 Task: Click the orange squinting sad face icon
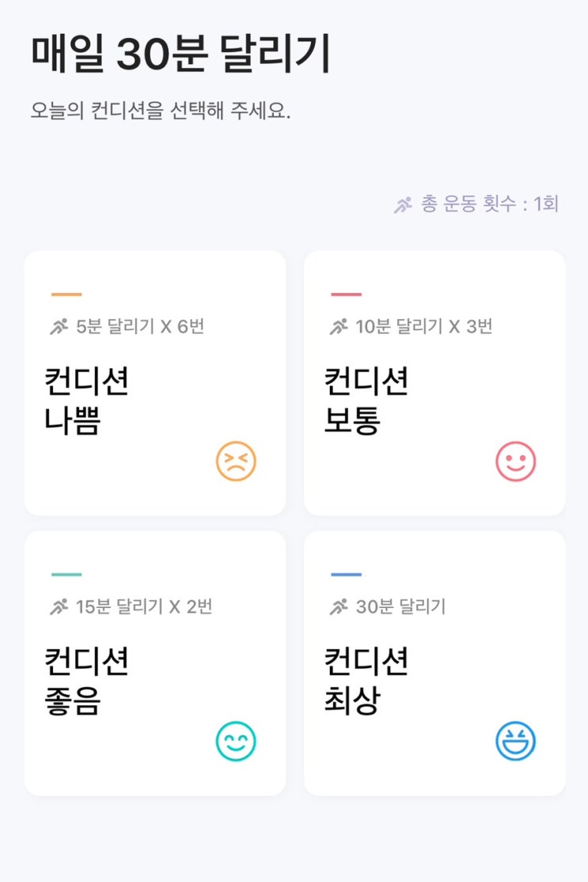point(236,462)
